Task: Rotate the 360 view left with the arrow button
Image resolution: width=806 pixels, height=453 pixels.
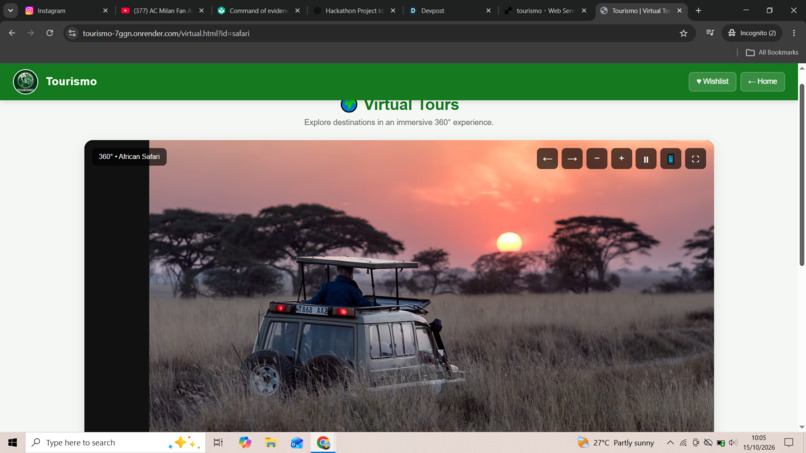Action: tap(547, 159)
